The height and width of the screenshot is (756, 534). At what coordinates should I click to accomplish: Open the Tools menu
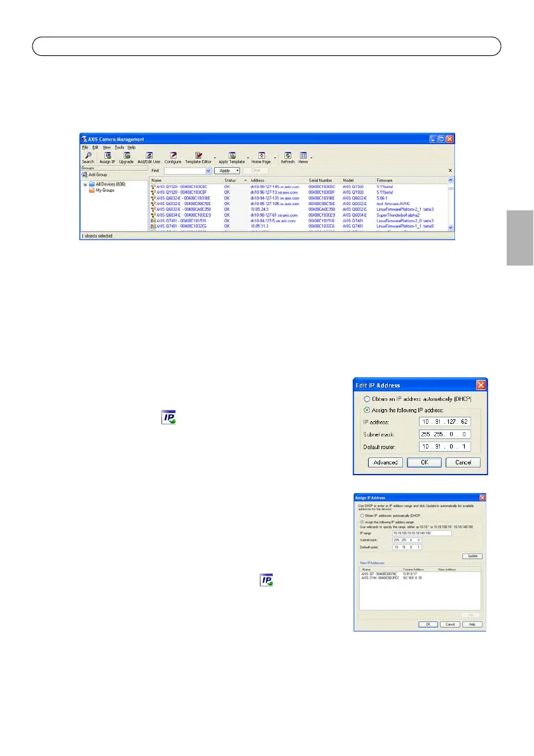pyautogui.click(x=119, y=147)
